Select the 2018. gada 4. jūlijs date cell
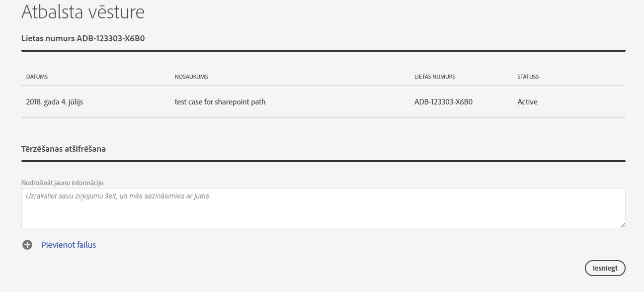Image resolution: width=644 pixels, height=292 pixels. 58,102
